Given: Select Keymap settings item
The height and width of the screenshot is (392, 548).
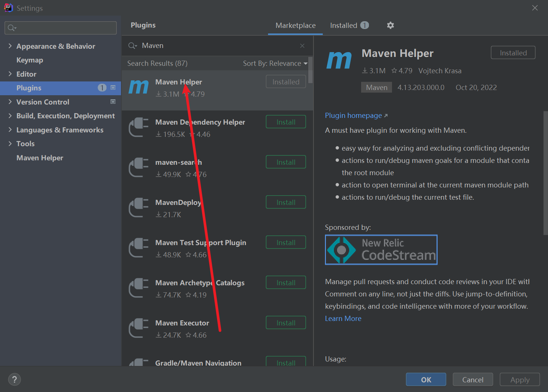Looking at the screenshot, I should point(30,60).
